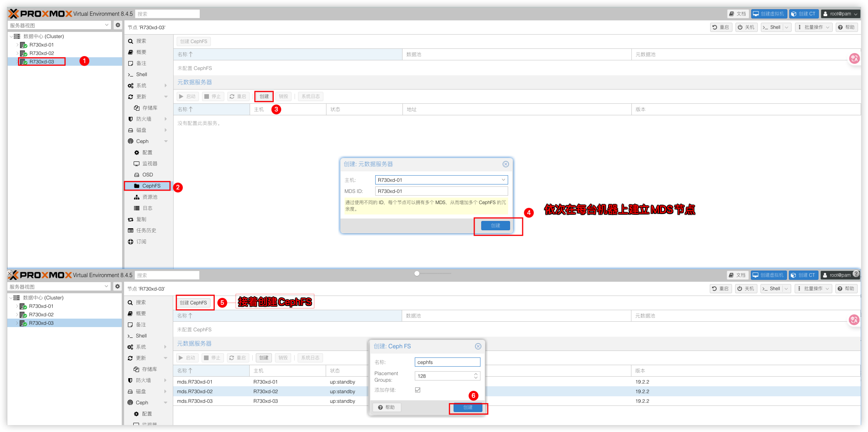Open the Shell split-button arrow in upper window header
Screen dimensions: 868x432
point(787,27)
